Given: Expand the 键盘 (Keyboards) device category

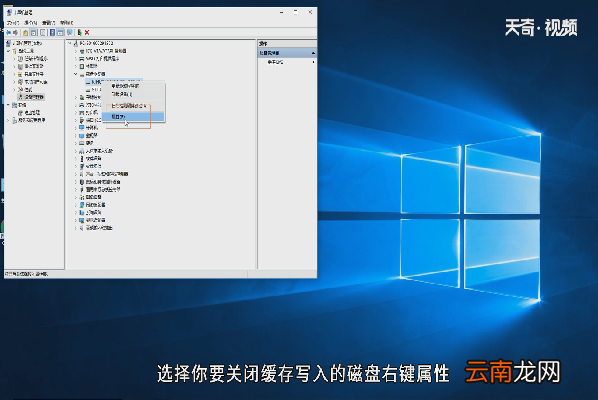Looking at the screenshot, I should (x=76, y=143).
